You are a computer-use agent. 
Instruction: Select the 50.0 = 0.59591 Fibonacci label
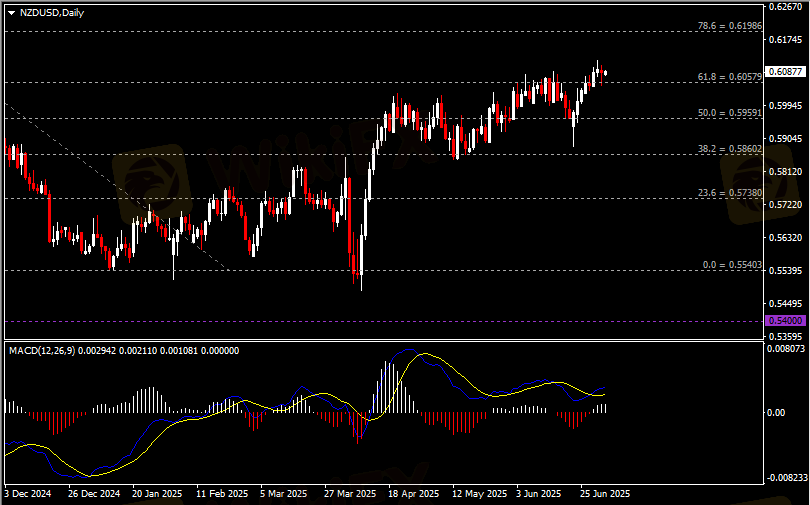coord(729,113)
